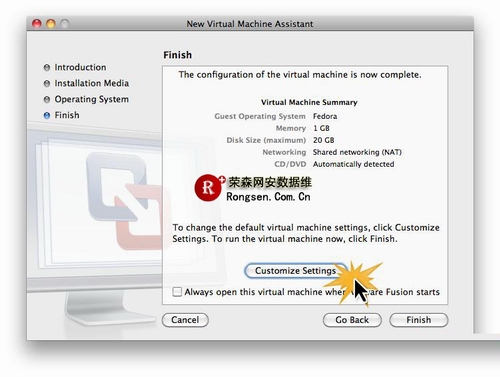Viewport: 500px width, 377px height.
Task: Select the Introduction step in sidebar
Action: 75,67
